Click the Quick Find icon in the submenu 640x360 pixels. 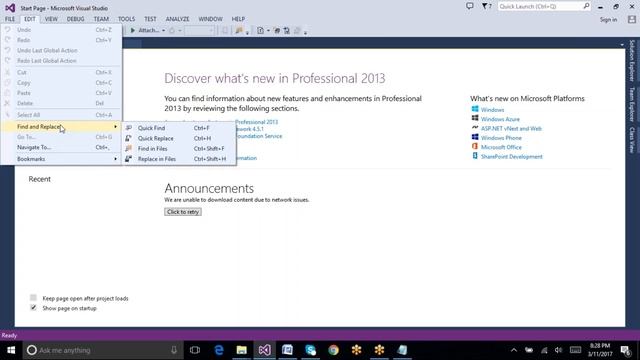(x=129, y=128)
